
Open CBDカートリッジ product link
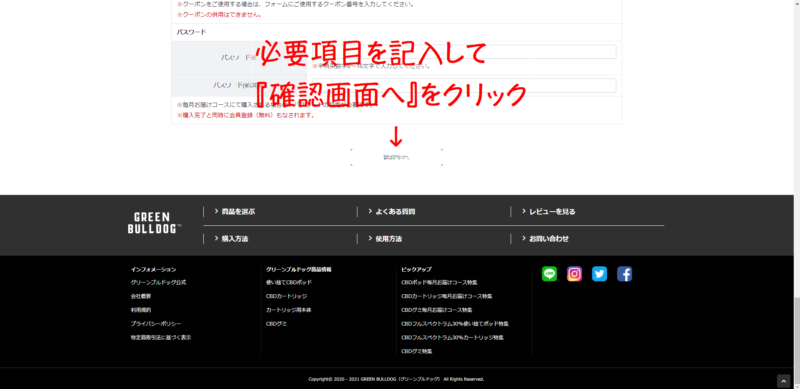point(286,296)
